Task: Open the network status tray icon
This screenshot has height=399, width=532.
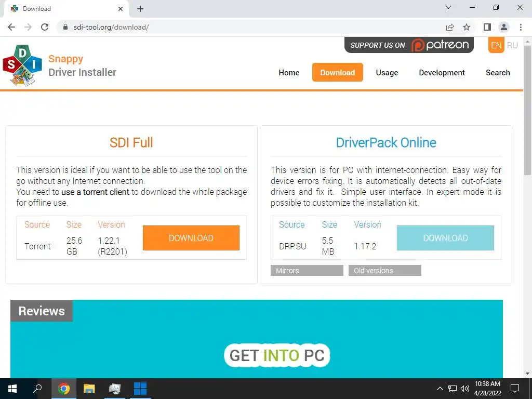Action: 453,389
